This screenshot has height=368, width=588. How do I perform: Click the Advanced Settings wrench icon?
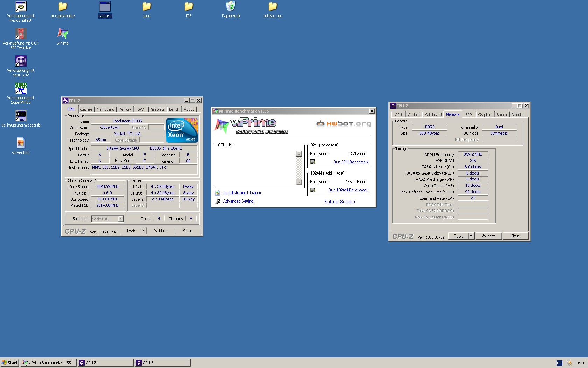(x=218, y=201)
